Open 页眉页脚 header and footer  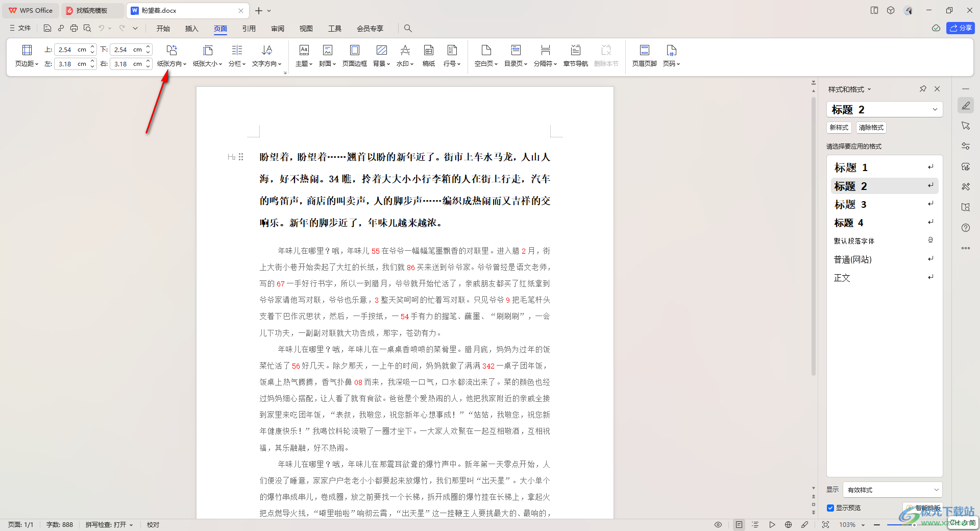click(x=644, y=55)
